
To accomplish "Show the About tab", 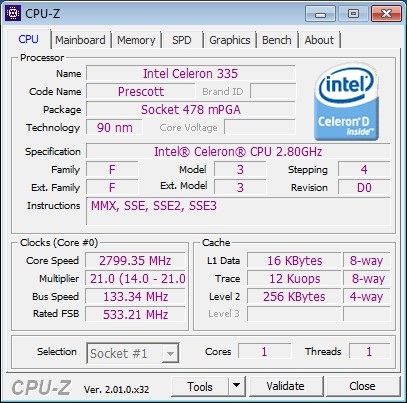I will pos(319,40).
